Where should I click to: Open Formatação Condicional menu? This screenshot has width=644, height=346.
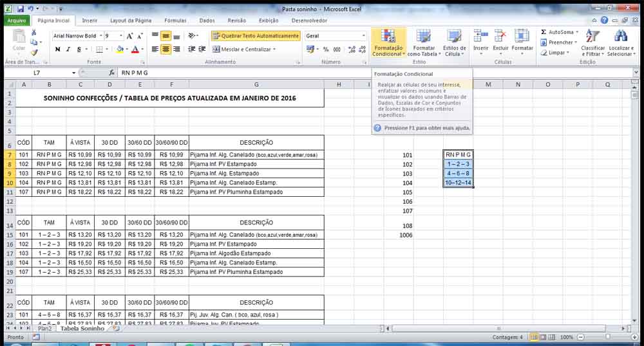pyautogui.click(x=388, y=42)
